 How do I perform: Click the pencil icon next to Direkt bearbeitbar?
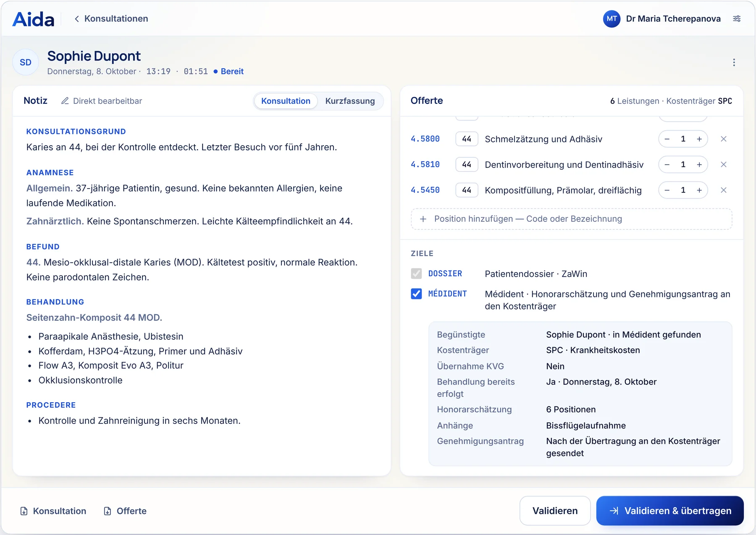(x=65, y=101)
